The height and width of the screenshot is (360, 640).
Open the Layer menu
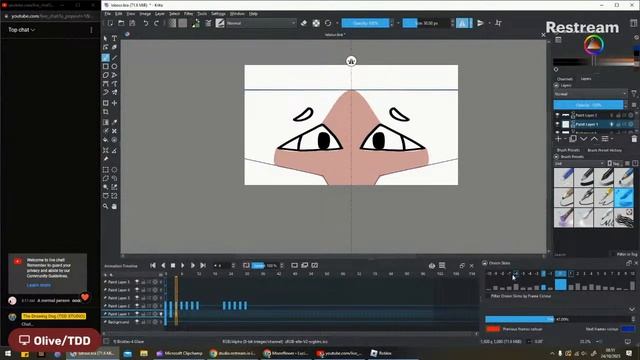pyautogui.click(x=160, y=14)
